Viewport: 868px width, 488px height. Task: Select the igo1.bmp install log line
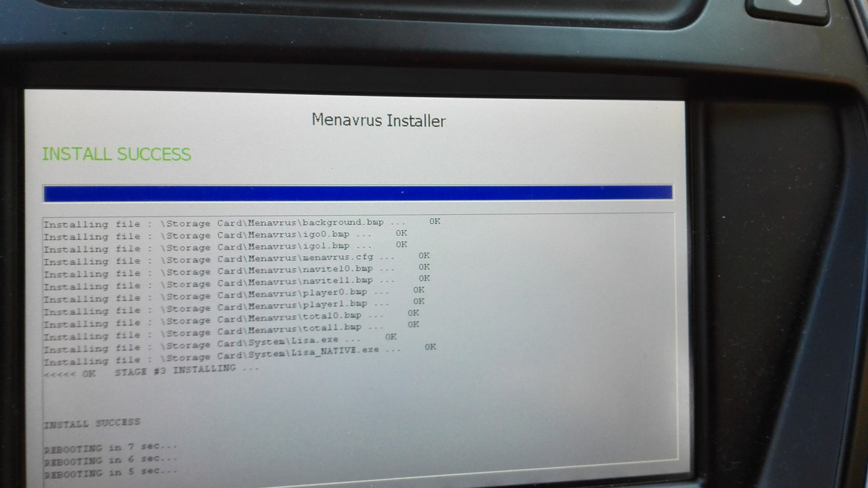point(225,247)
